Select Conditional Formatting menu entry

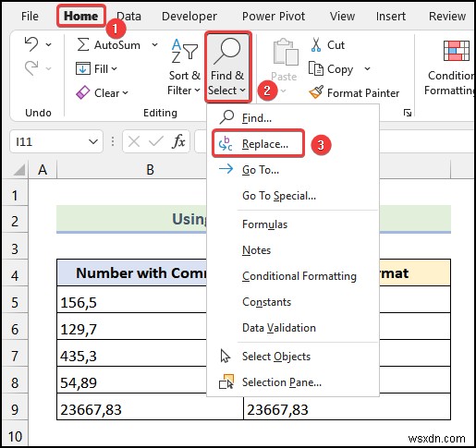click(293, 276)
